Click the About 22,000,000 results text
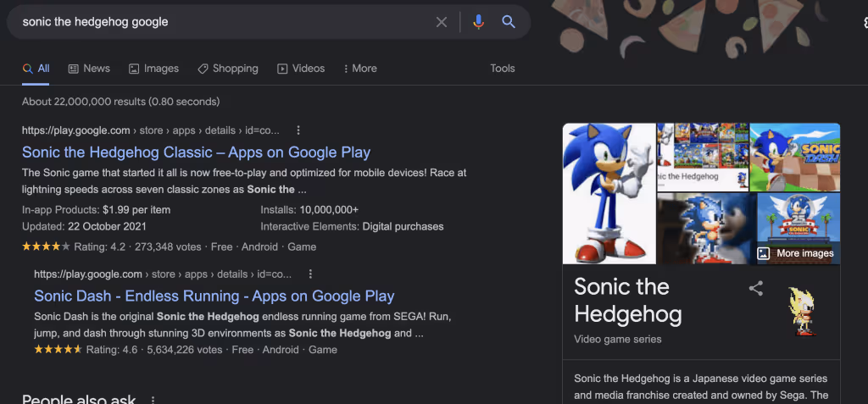 coord(120,102)
